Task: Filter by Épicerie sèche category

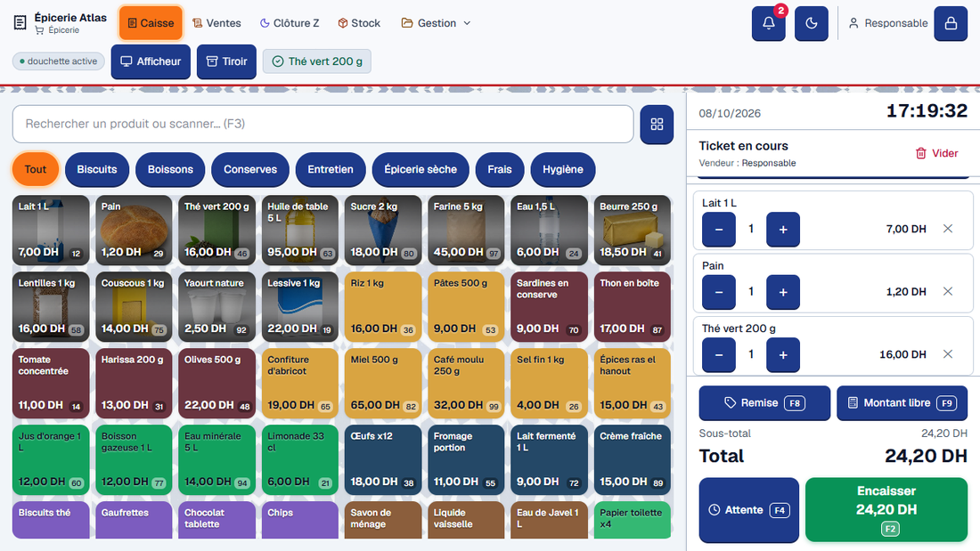Action: [x=421, y=169]
